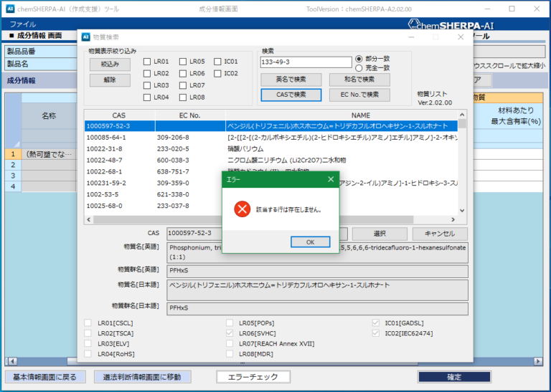The image size is (551, 392).
Task: Check the LR01 filter checkbox
Action: [147, 62]
